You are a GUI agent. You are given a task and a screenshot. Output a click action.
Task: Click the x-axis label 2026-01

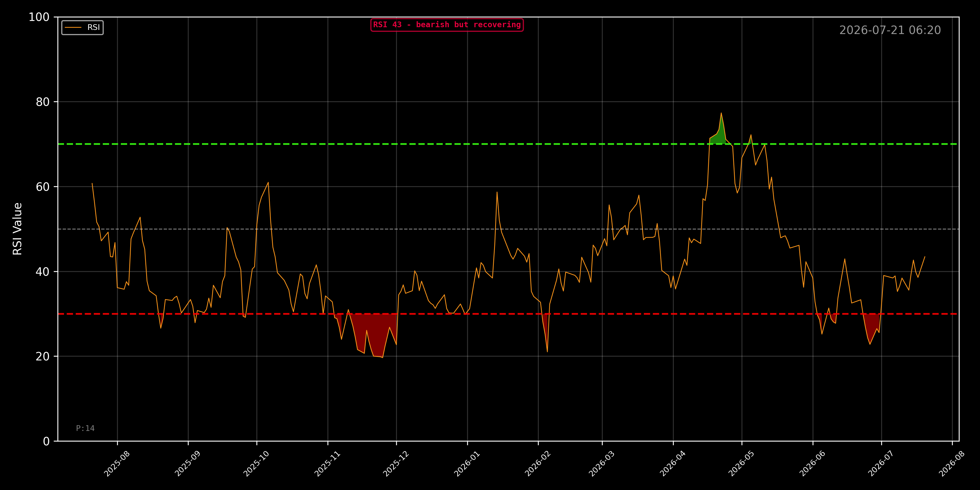coord(467,463)
